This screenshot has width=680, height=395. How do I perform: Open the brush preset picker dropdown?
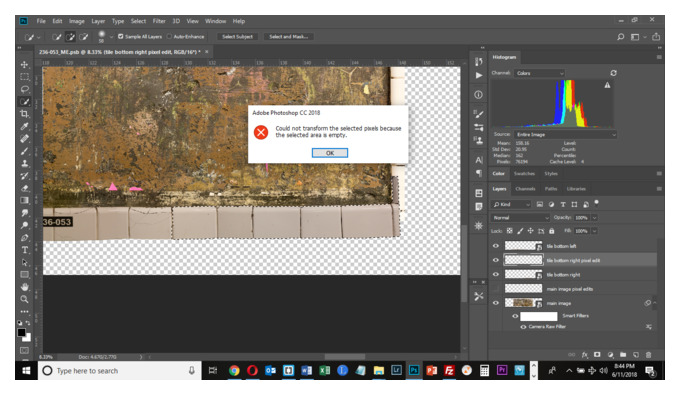click(x=111, y=37)
